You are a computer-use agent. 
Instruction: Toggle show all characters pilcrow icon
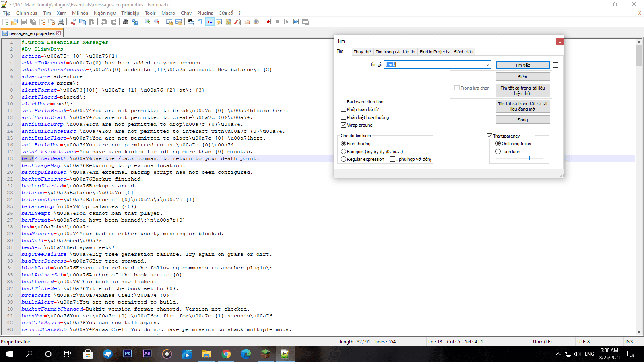click(200, 22)
